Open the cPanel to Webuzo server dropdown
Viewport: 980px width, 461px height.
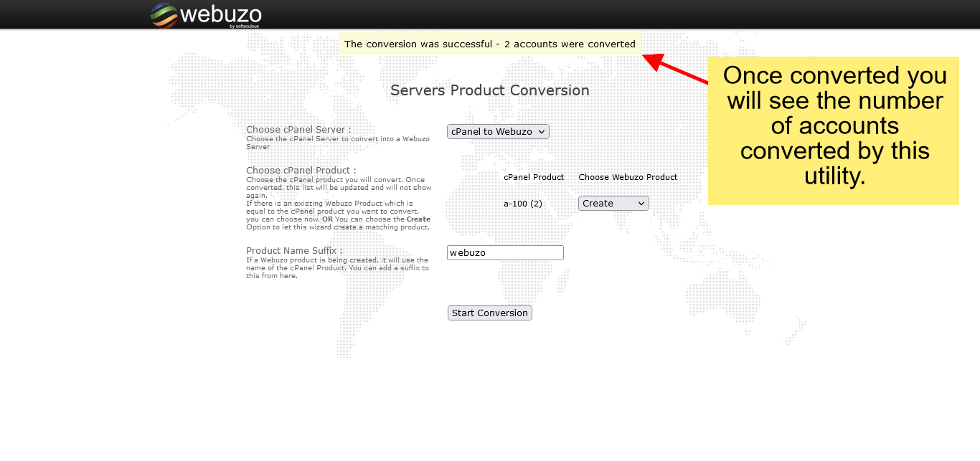click(x=498, y=132)
